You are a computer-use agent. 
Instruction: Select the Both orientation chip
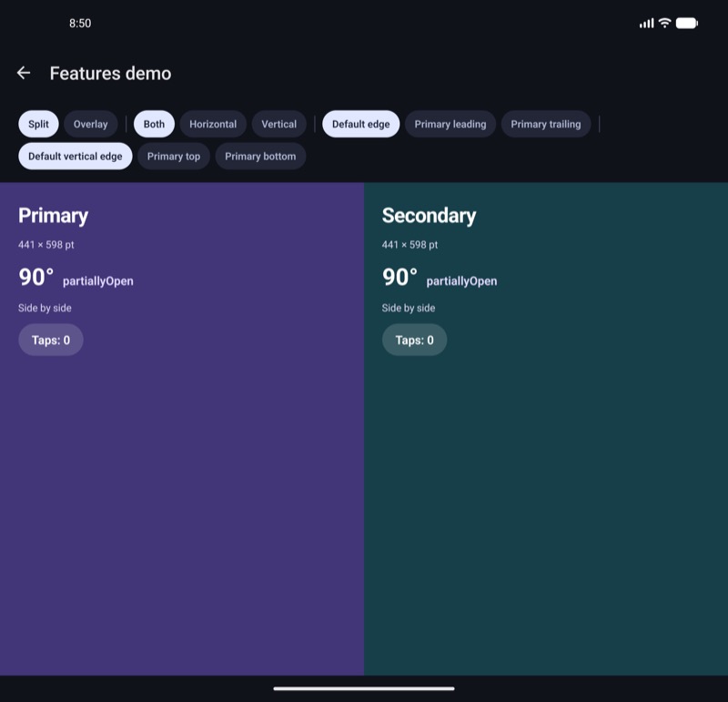[x=154, y=124]
